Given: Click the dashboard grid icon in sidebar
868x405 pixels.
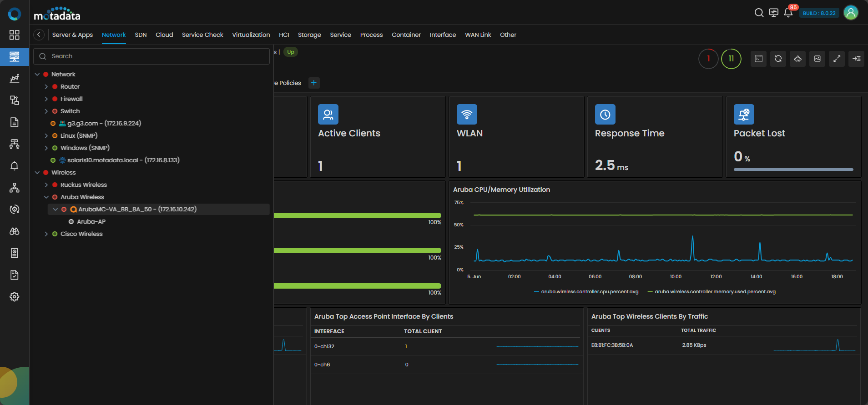Looking at the screenshot, I should pos(15,35).
